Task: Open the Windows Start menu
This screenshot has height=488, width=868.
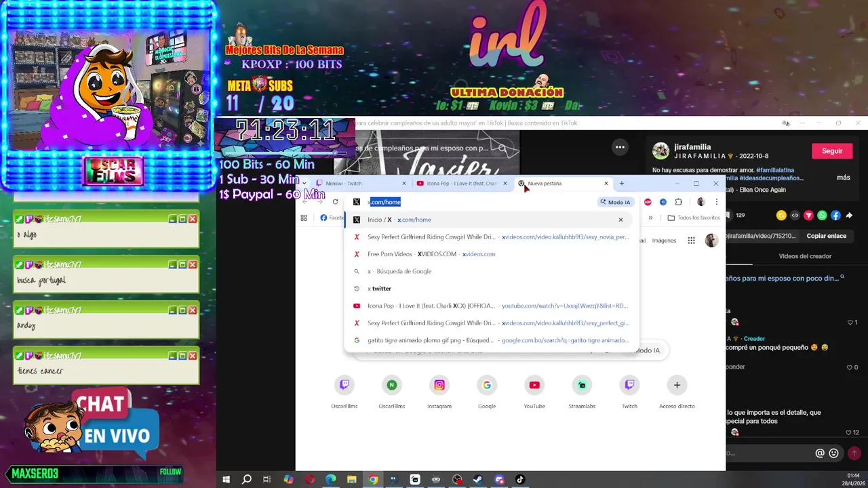Action: tap(226, 479)
